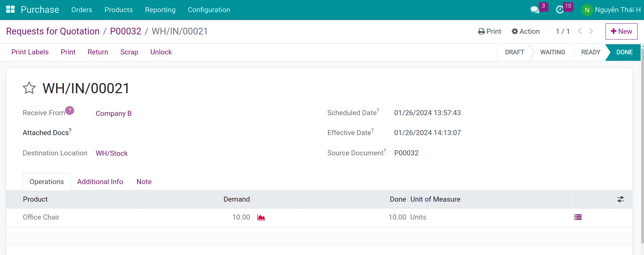Click the WH/IN/00021 record title
Viewport: 644px width, 255px height.
pos(86,88)
